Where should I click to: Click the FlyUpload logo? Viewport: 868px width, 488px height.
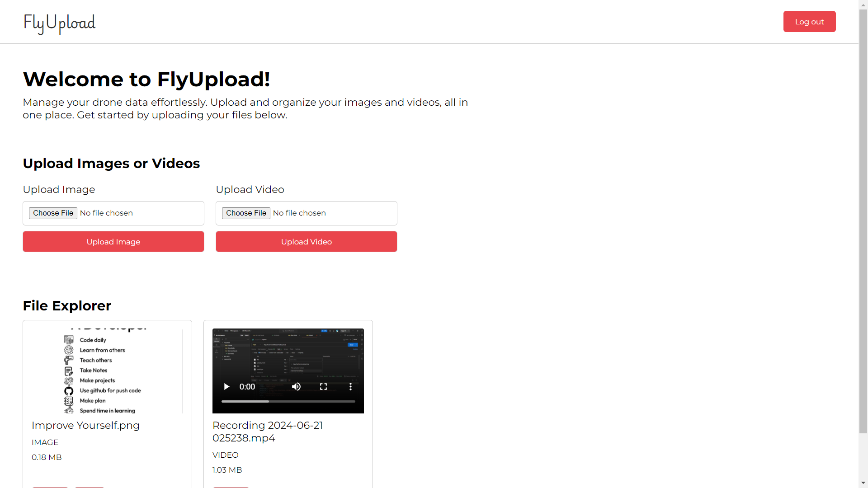(60, 23)
